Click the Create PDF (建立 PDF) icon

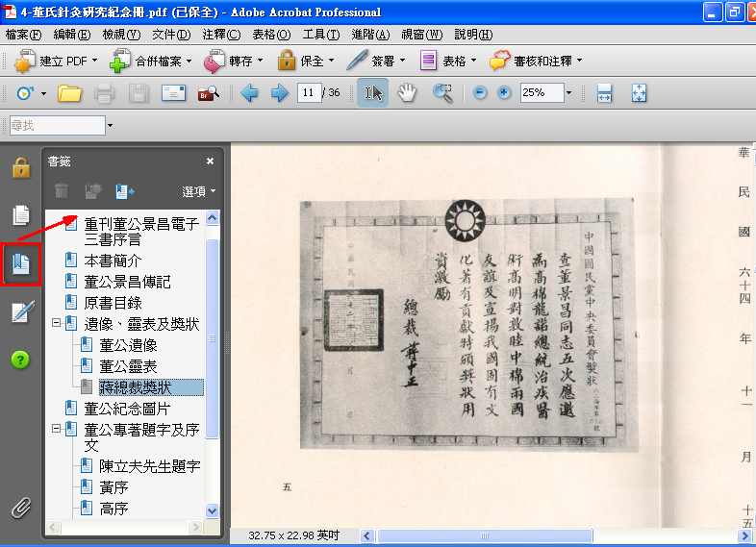click(24, 62)
